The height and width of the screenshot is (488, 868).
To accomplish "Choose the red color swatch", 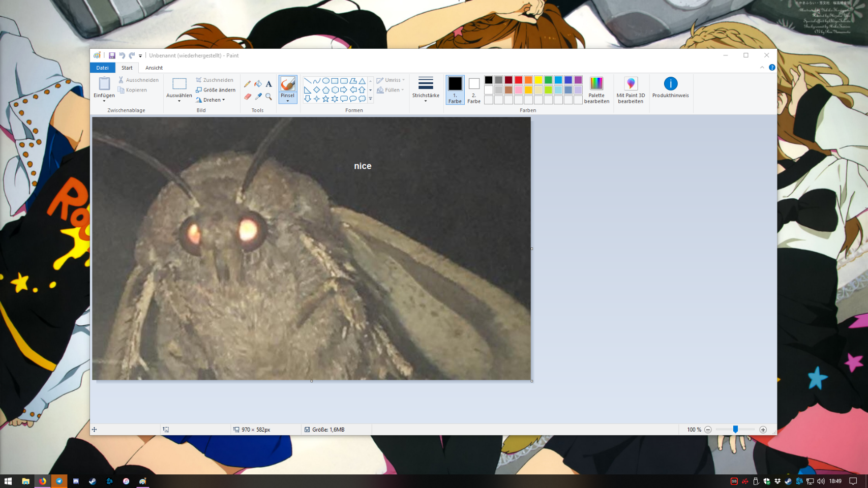I will 518,80.
